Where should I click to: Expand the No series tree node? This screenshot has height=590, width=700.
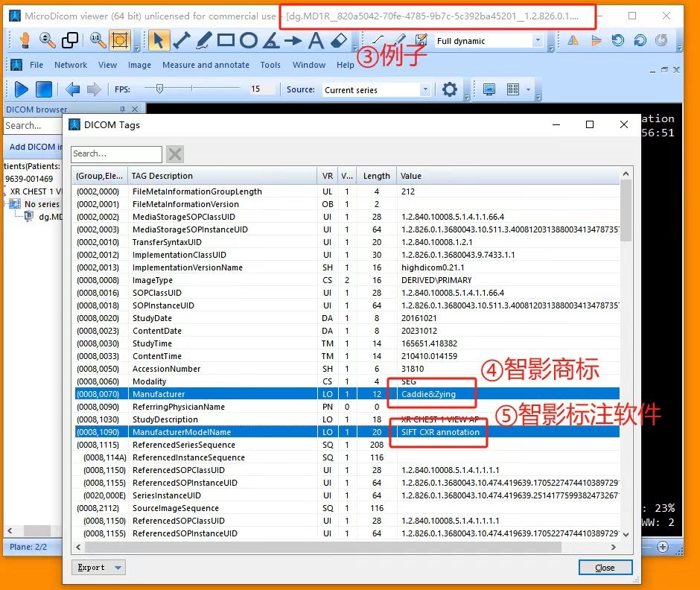point(5,204)
